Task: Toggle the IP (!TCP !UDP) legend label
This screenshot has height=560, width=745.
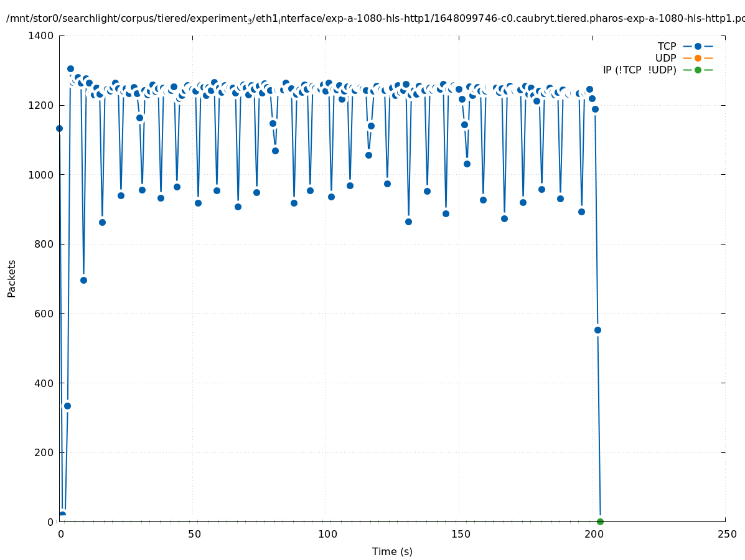Action: coord(639,70)
